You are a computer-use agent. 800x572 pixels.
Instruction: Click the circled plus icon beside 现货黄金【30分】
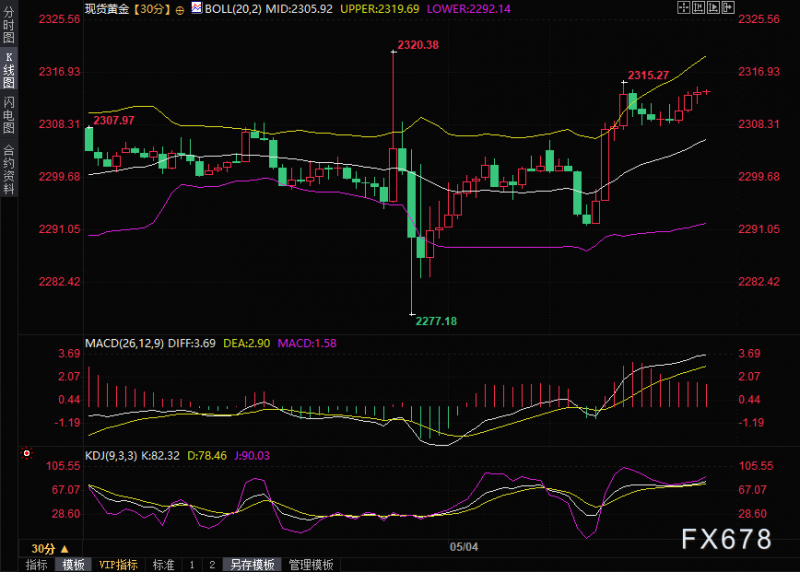point(180,10)
